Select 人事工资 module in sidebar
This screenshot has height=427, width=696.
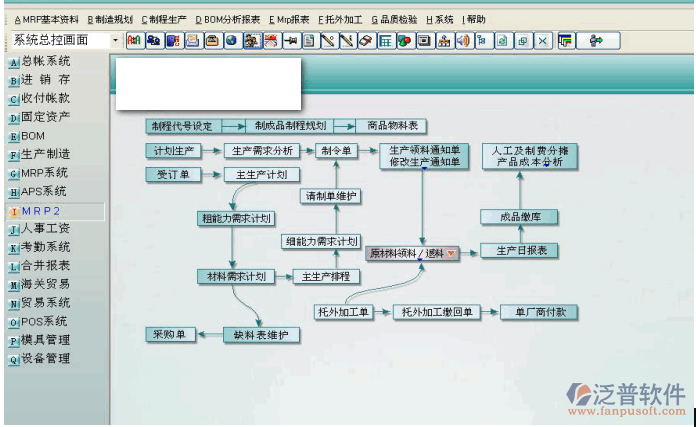pos(45,229)
